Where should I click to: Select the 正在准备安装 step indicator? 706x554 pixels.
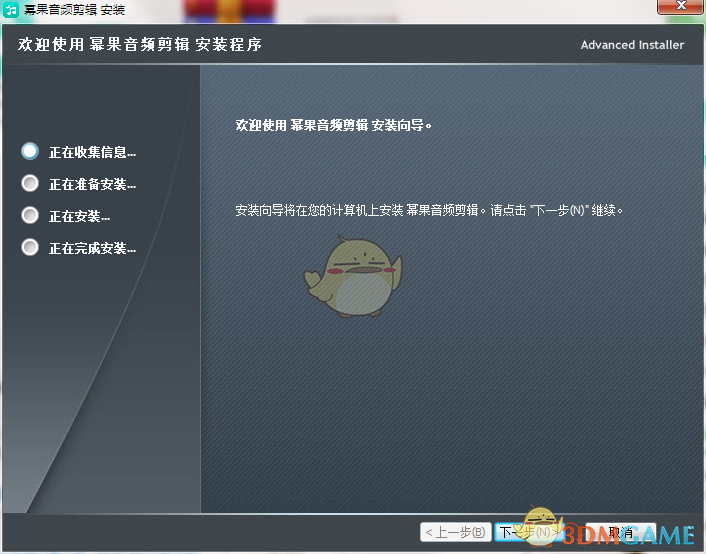[30, 183]
